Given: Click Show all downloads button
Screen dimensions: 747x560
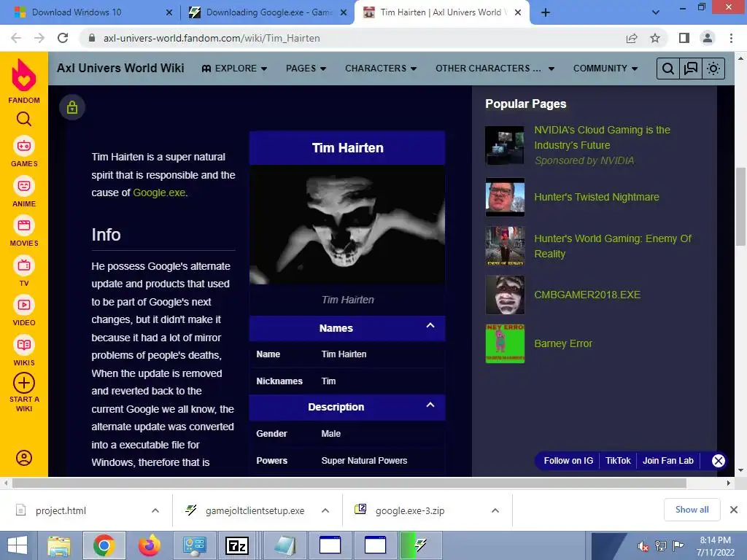Looking at the screenshot, I should tap(692, 510).
